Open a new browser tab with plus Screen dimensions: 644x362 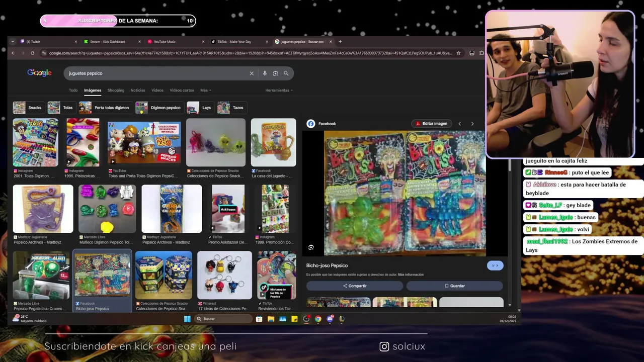[x=340, y=42]
